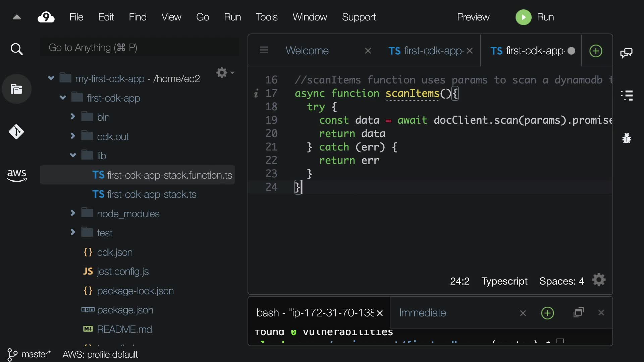Image resolution: width=644 pixels, height=362 pixels.
Task: Open the Environment file tree panel icon
Action: click(x=16, y=89)
